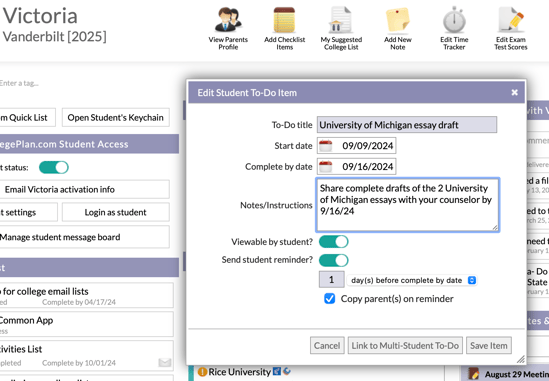Viewport: 549px width, 381px height.
Task: Click Open Student's Keychain button
Action: click(x=116, y=117)
